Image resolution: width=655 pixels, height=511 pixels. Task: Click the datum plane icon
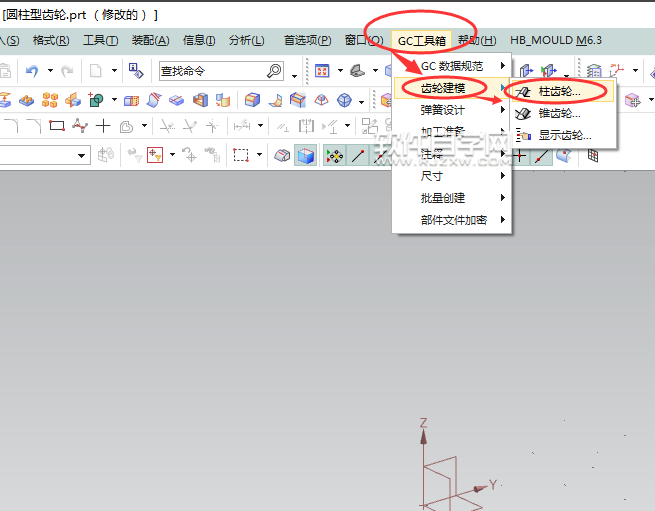(x=177, y=101)
